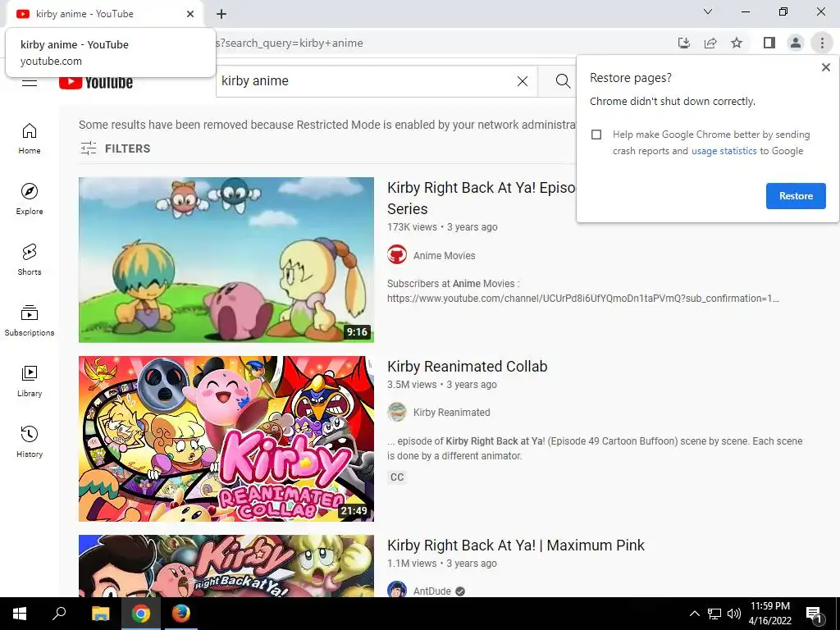The image size is (840, 630).
Task: Open Firefox from the taskbar
Action: click(181, 614)
